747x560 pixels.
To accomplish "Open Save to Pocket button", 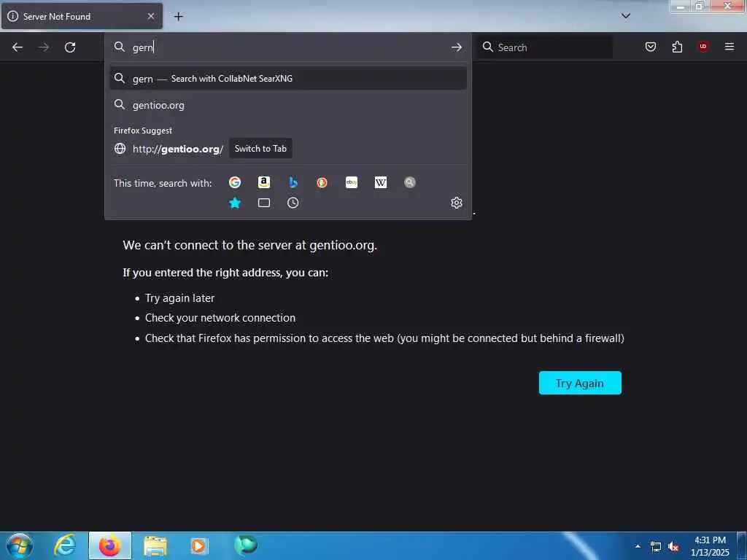I will 651,47.
